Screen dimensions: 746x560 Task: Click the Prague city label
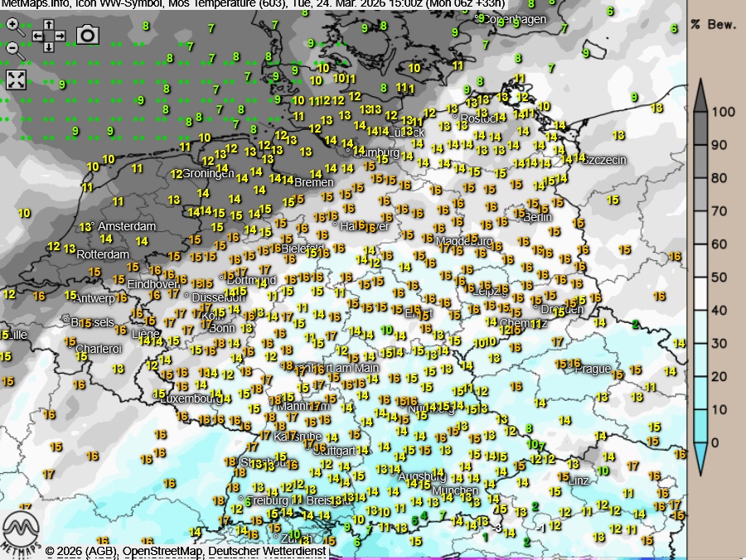tap(593, 369)
